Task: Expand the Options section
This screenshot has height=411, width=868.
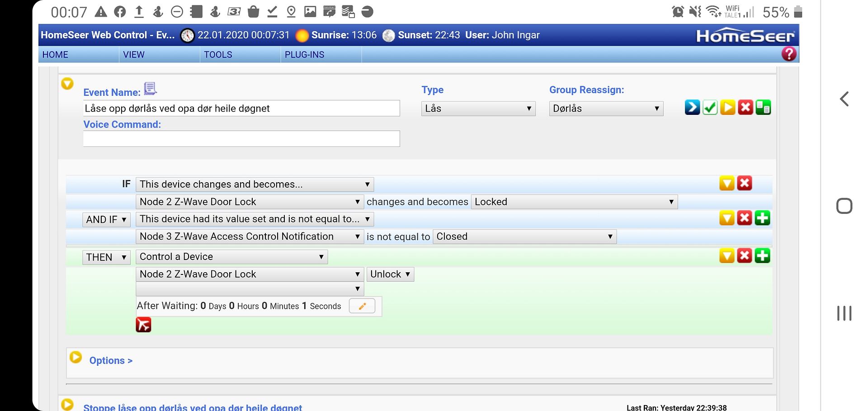Action: tap(111, 360)
